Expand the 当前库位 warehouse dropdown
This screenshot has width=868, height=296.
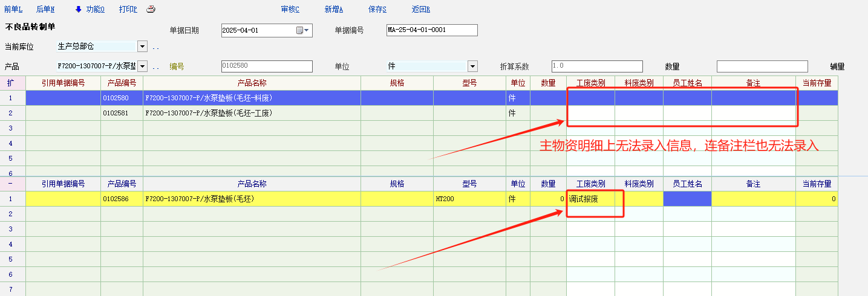point(142,47)
